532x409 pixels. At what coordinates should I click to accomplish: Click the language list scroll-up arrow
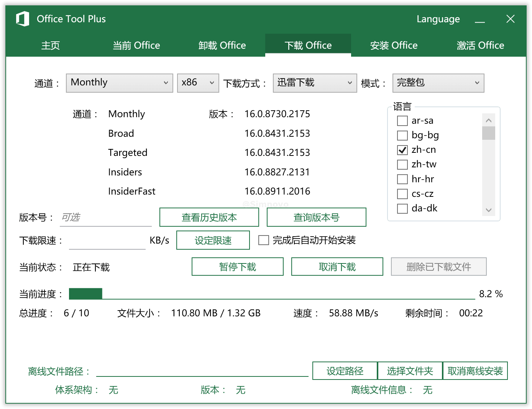coord(488,121)
